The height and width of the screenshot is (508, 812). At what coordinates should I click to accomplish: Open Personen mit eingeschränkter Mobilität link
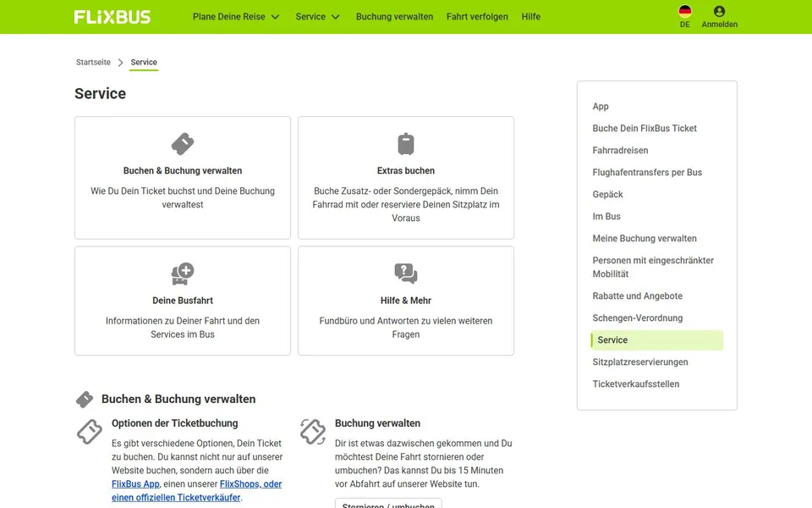click(653, 267)
